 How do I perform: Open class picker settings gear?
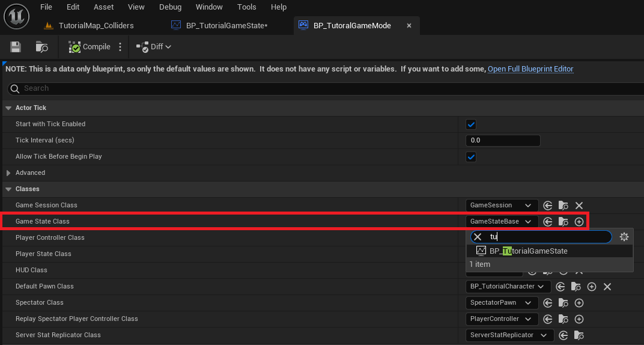click(624, 237)
